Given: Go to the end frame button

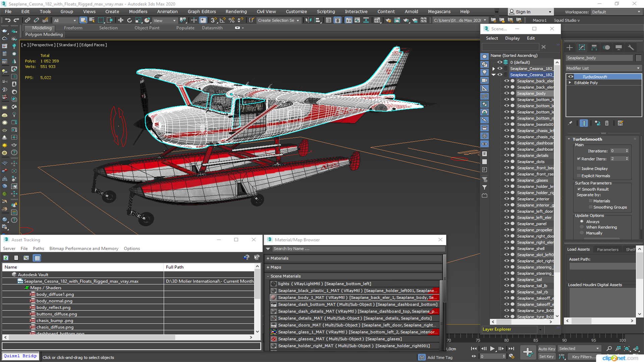Looking at the screenshot, I should click(511, 349).
